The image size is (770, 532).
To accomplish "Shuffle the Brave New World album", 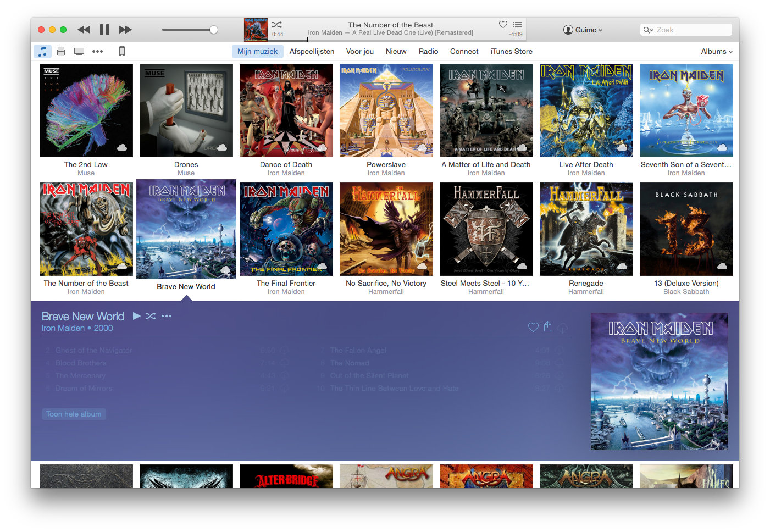I will tap(151, 316).
